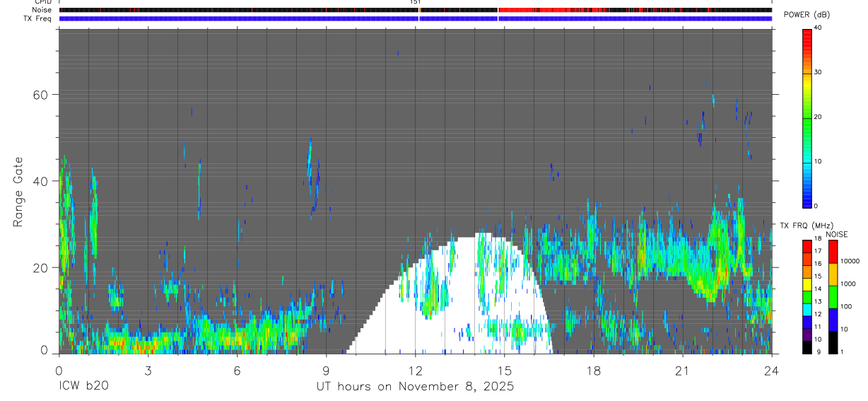Click the "TX FRQ (MHz)" legend title

807,226
